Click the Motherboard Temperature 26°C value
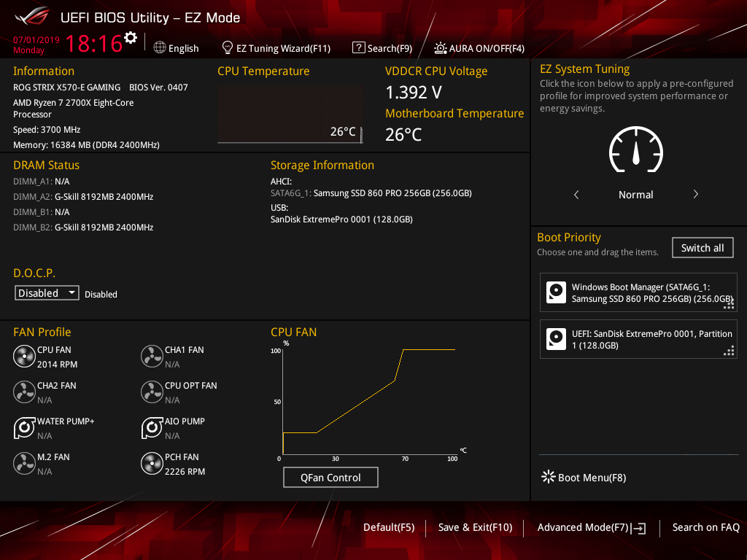Screen dimensions: 747x560 click(x=403, y=135)
